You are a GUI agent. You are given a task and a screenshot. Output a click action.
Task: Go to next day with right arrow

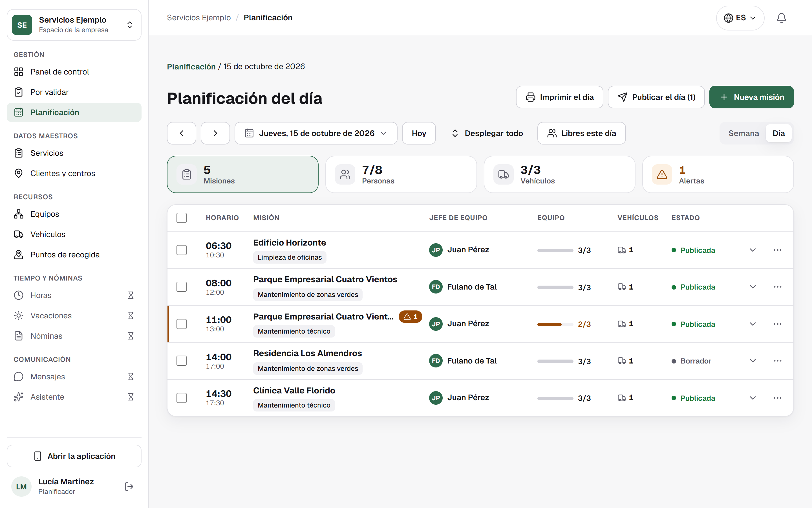pyautogui.click(x=215, y=133)
